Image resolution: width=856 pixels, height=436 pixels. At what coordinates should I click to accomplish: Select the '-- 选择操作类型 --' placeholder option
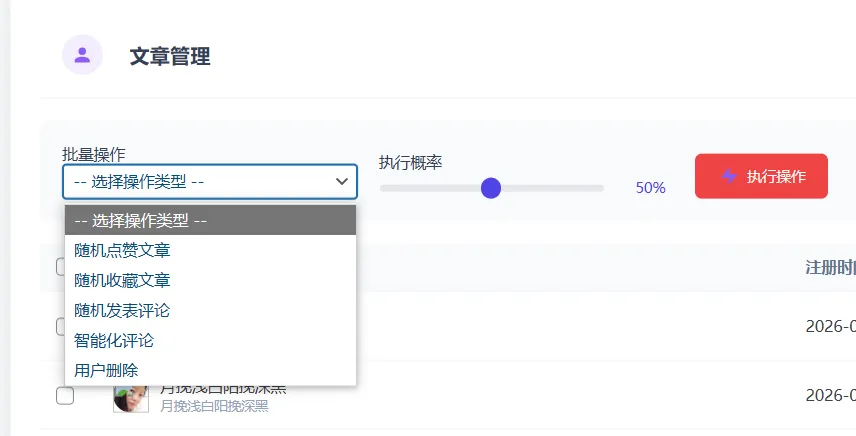[210, 220]
